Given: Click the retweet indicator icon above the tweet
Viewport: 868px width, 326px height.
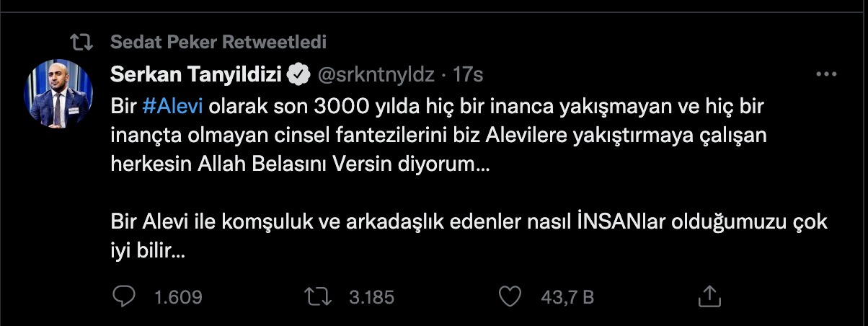Looking at the screenshot, I should click(x=87, y=42).
